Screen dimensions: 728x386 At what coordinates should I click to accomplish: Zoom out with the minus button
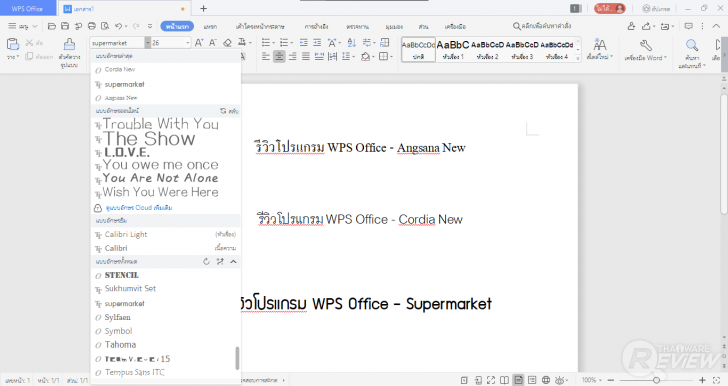pyautogui.click(x=611, y=380)
